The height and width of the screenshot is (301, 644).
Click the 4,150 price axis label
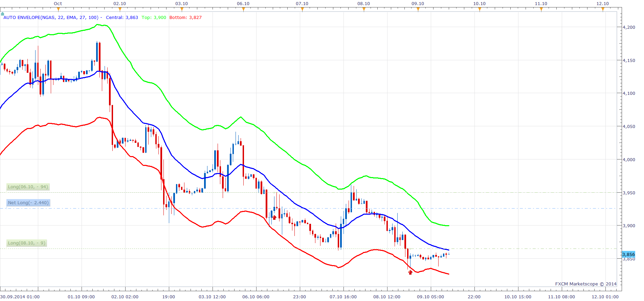[629, 60]
